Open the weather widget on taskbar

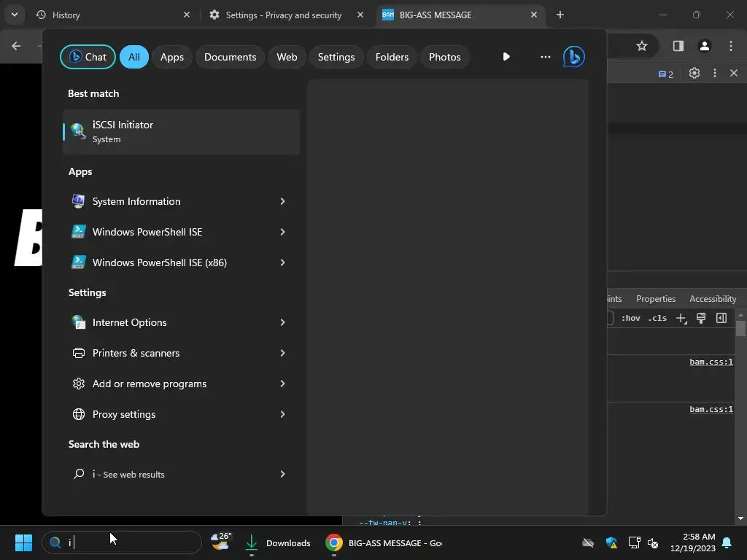(x=221, y=542)
